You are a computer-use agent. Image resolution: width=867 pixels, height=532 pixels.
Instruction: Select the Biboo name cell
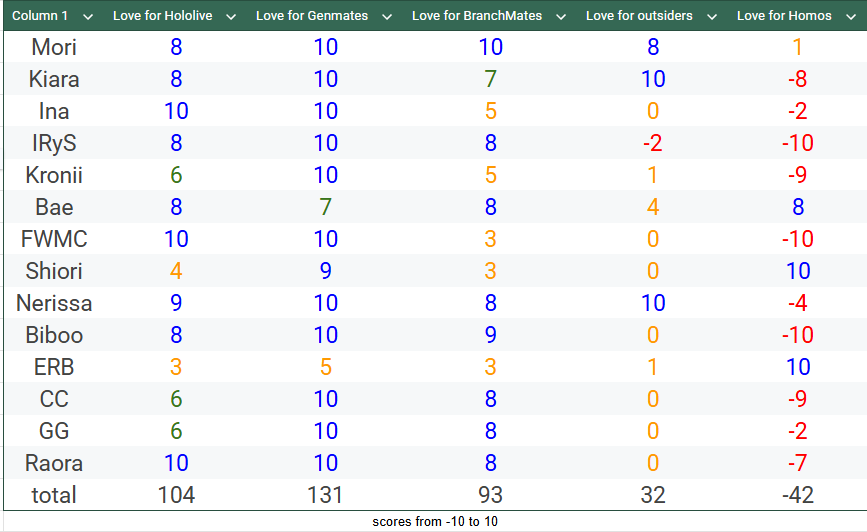[x=54, y=335]
